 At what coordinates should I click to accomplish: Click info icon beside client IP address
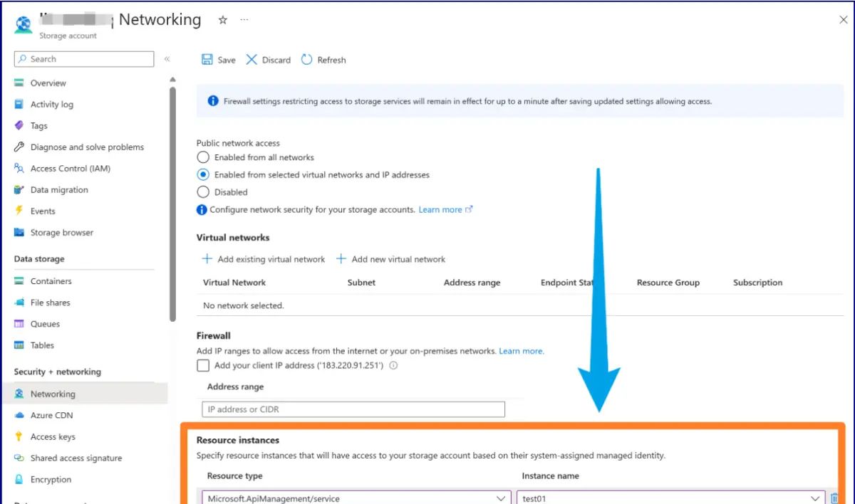(x=393, y=366)
